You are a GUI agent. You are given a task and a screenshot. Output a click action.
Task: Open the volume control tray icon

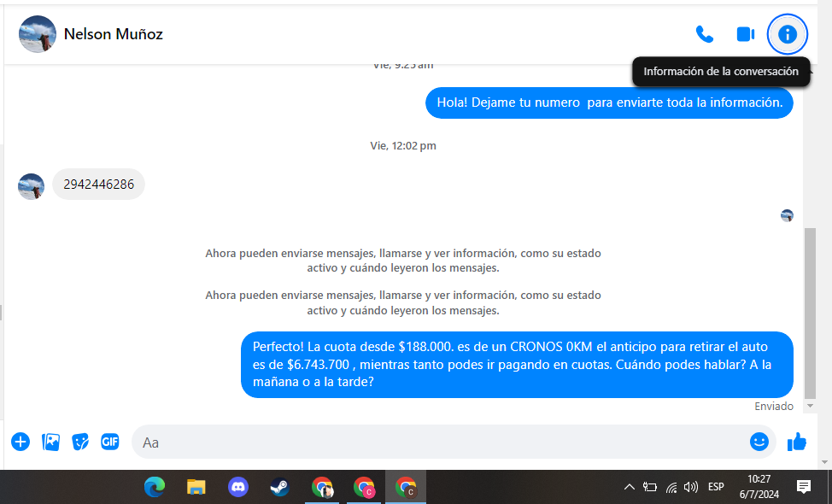point(691,487)
